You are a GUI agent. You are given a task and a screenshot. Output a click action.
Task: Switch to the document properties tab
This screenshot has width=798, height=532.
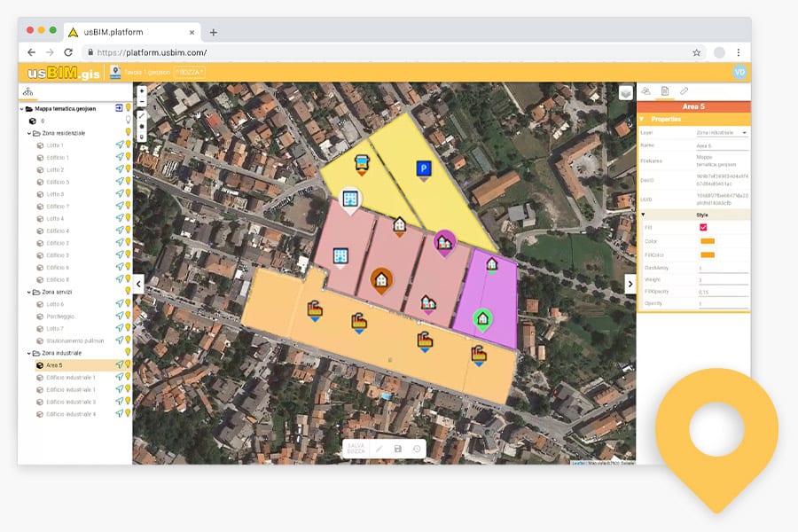coord(664,91)
